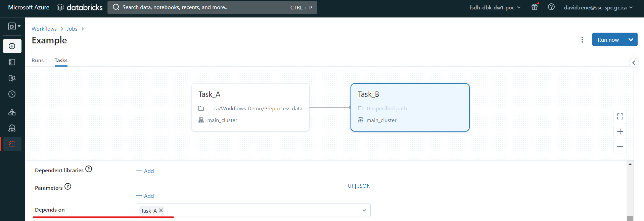The height and width of the screenshot is (221, 644).
Task: Open workspace selector fsdh-dbk-dw1-poc
Action: [495, 7]
